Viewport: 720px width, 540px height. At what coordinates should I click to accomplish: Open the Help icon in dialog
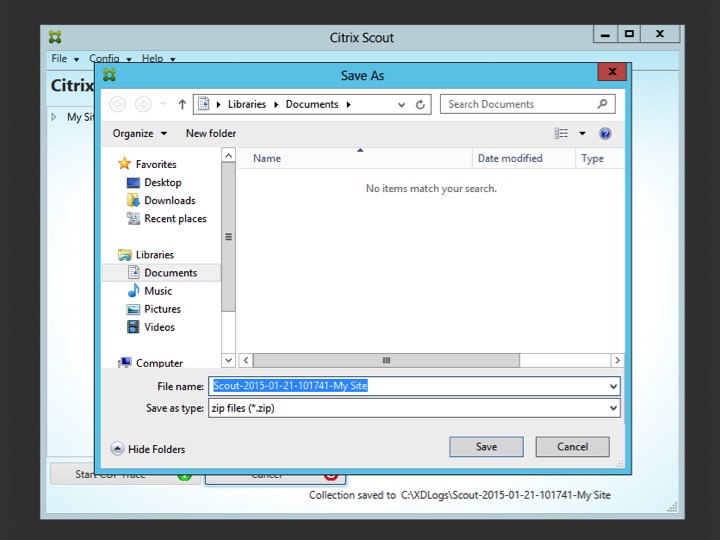click(x=605, y=134)
